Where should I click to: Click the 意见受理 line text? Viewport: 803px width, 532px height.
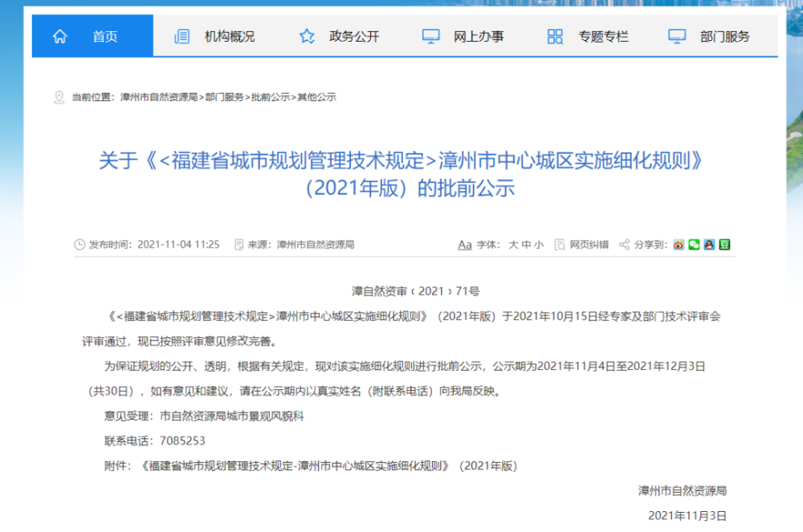click(204, 416)
